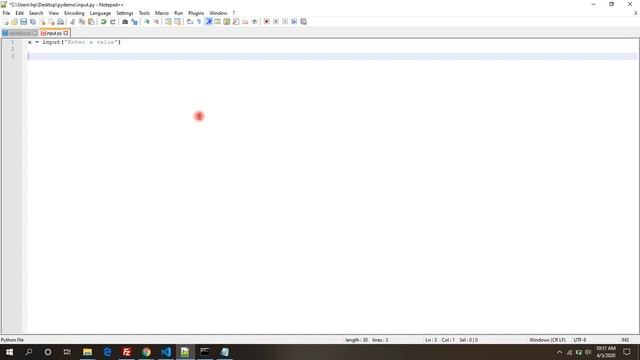The width and height of the screenshot is (640, 360).
Task: Click "Windows (CR LF)" in status bar
Action: [547, 340]
